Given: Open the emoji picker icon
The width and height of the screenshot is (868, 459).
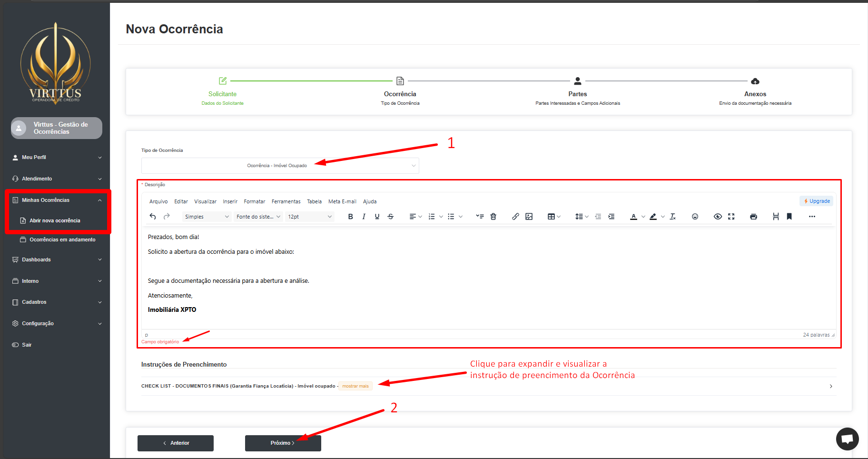Looking at the screenshot, I should point(695,217).
